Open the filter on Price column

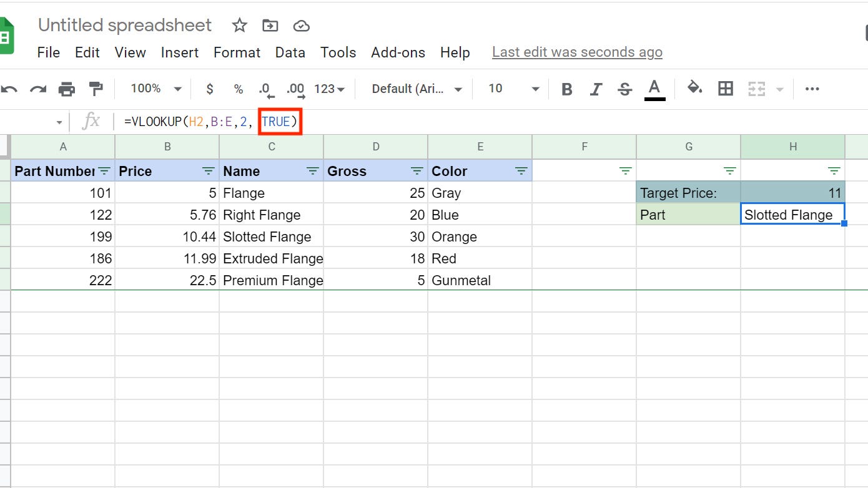point(209,171)
